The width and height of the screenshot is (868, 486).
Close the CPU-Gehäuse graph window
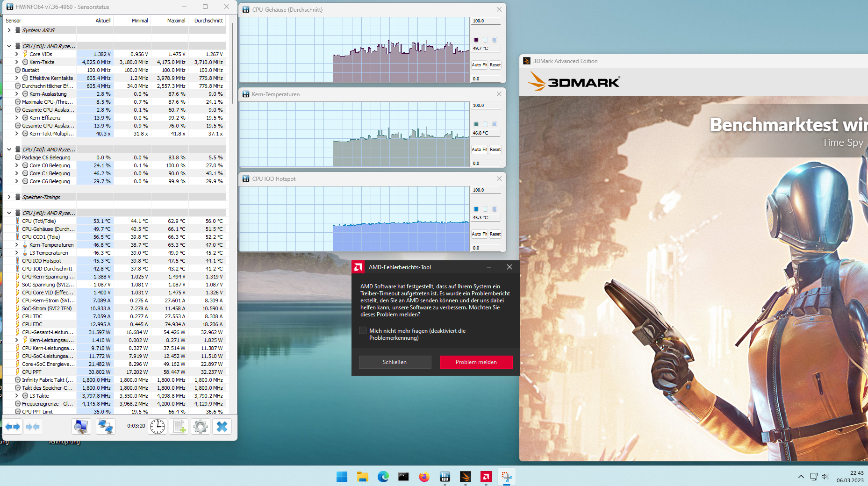click(499, 9)
